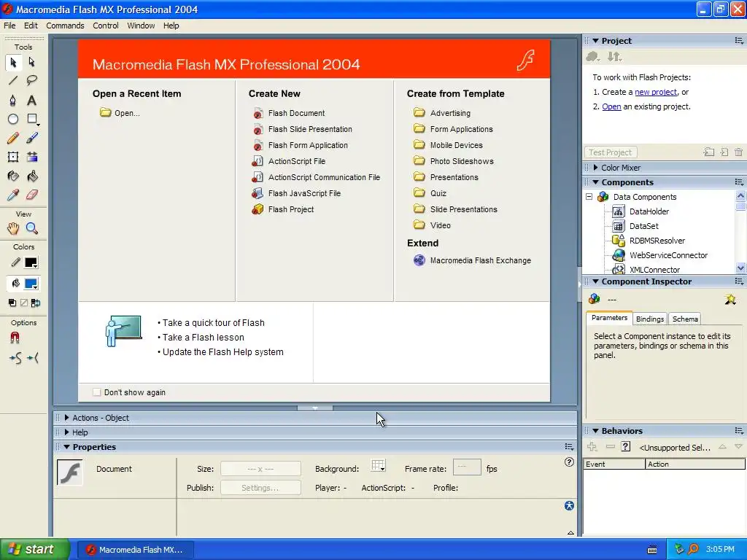The width and height of the screenshot is (747, 560).
Task: Collapse the Project panel
Action: pyautogui.click(x=595, y=41)
